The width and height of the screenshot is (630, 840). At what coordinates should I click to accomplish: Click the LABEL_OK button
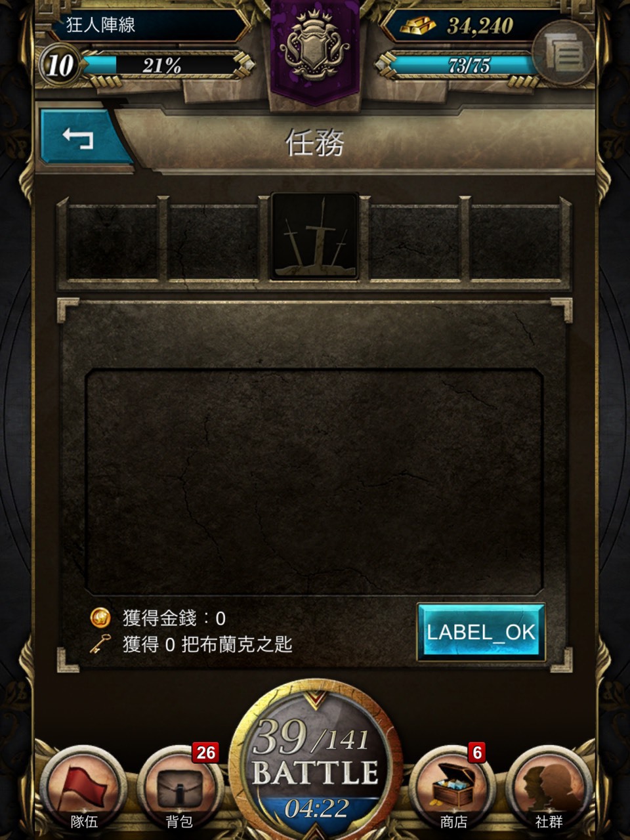tap(481, 631)
